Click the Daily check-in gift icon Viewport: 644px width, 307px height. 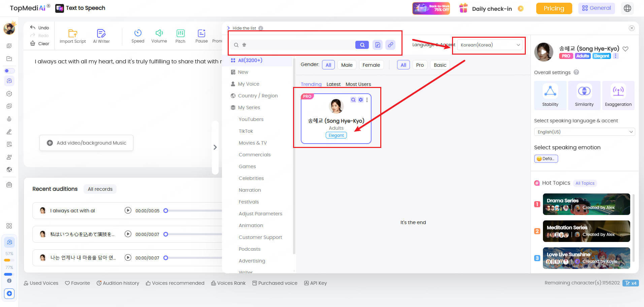coord(463,8)
